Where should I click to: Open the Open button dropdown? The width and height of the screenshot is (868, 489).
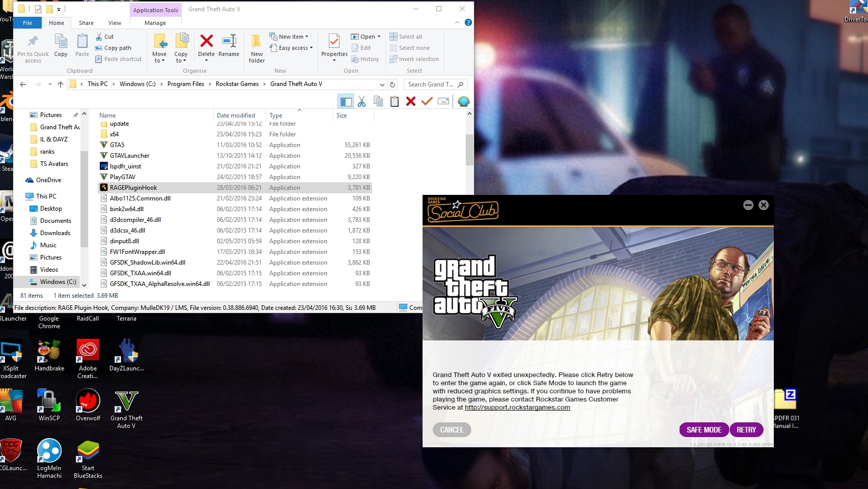point(379,37)
